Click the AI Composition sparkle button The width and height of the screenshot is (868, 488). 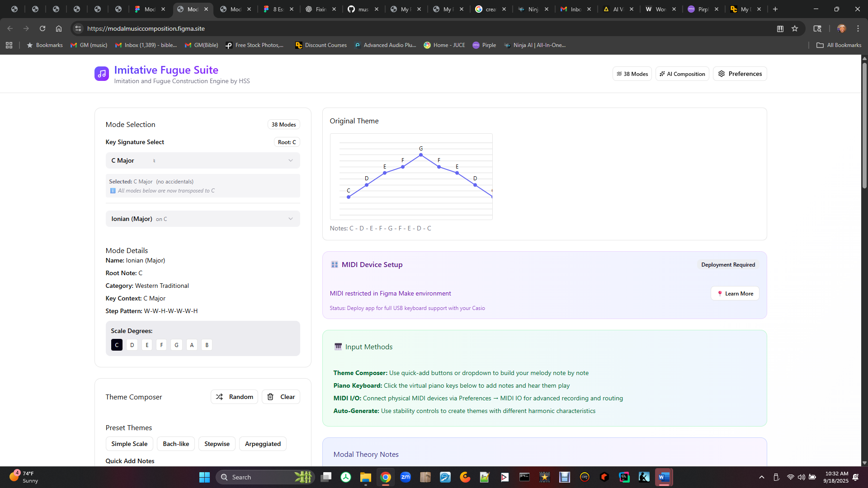(682, 74)
